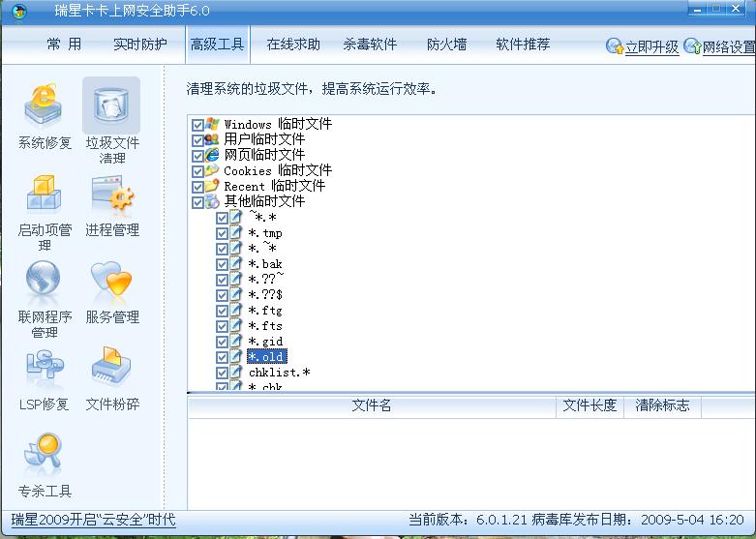
Task: Select the 垃圾文件清理 trash icon
Action: click(x=111, y=105)
